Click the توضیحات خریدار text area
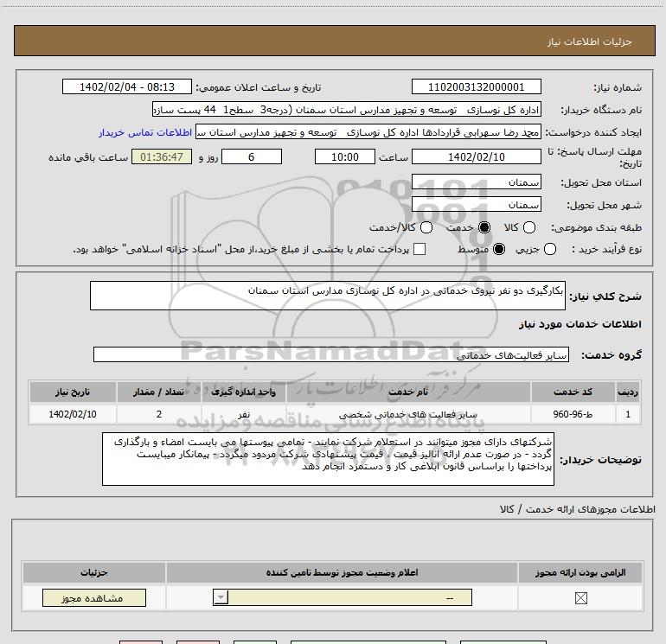This screenshot has width=666, height=644. tap(328, 459)
